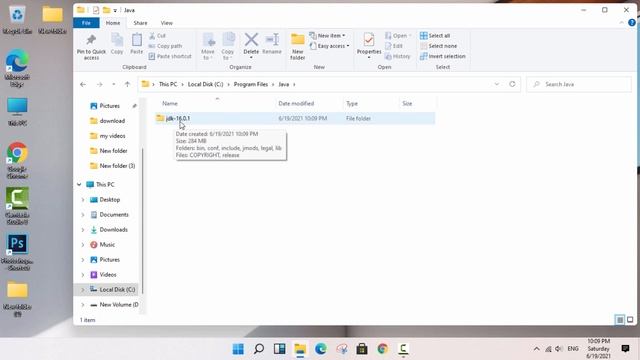Click the Copy ribbon icon

pos(117,40)
